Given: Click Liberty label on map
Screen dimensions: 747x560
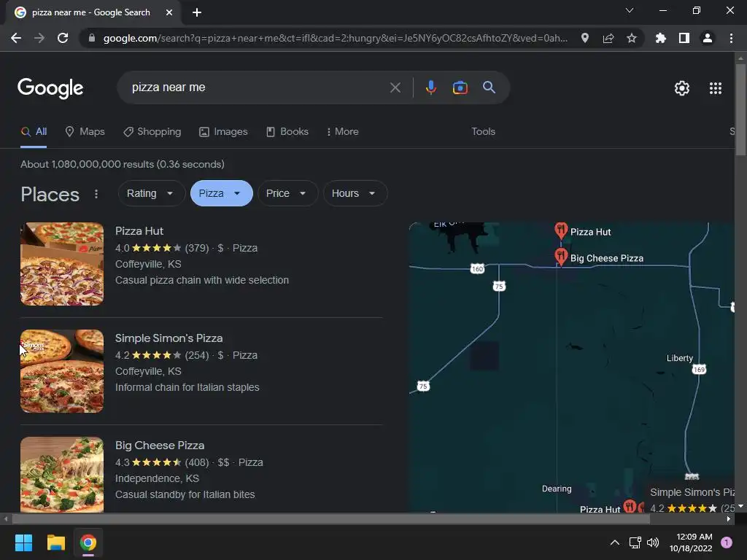Looking at the screenshot, I should point(679,358).
